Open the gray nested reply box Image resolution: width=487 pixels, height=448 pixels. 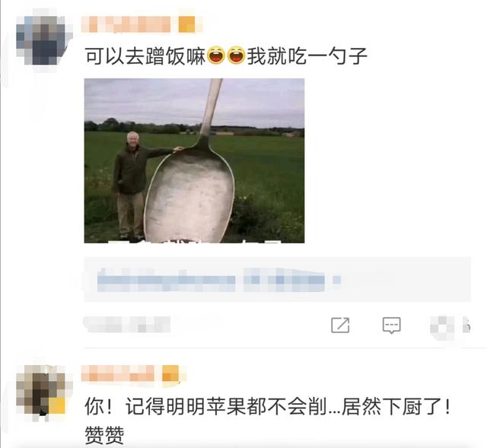(x=277, y=279)
